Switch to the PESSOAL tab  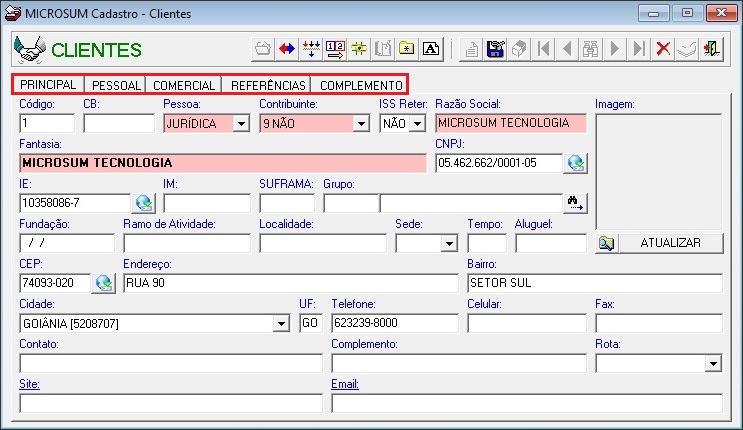pyautogui.click(x=116, y=85)
